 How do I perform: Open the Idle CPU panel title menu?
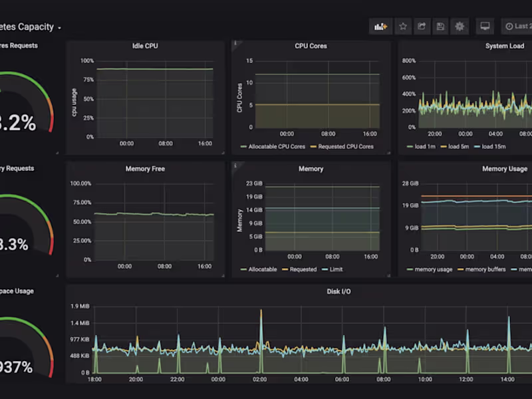point(145,46)
